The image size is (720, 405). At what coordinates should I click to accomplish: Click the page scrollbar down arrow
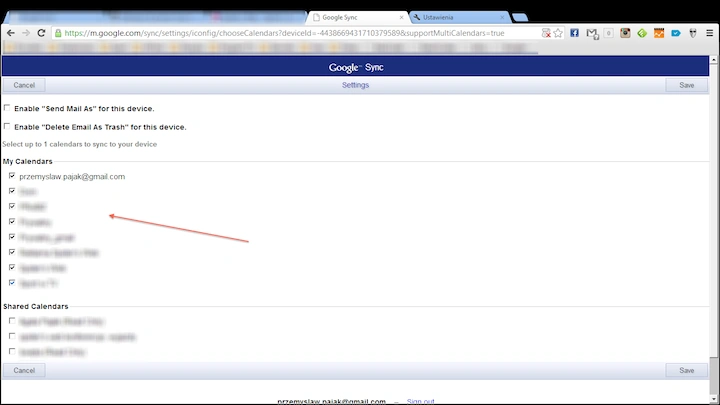714,399
